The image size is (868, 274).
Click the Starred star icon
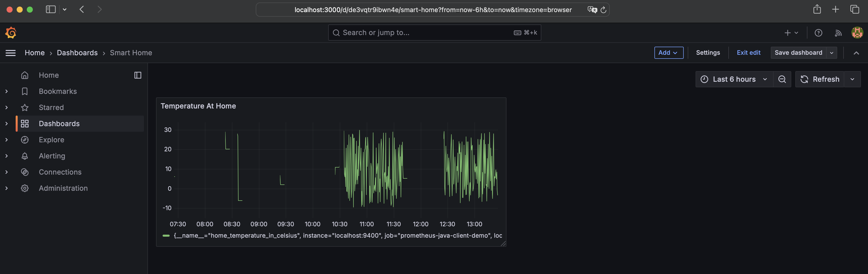click(x=24, y=107)
